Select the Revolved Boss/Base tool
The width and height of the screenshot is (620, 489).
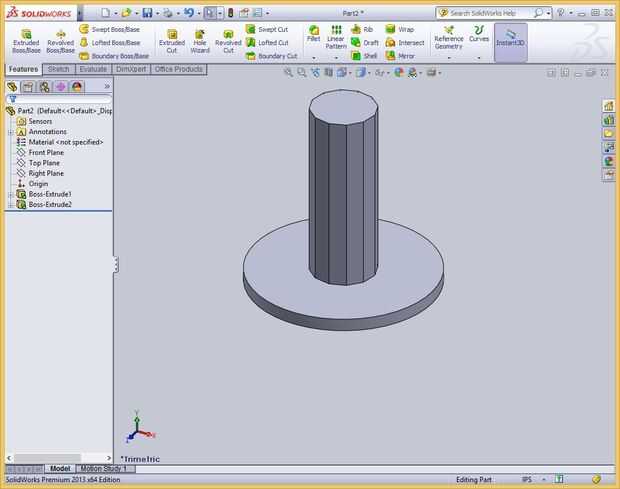pos(60,41)
